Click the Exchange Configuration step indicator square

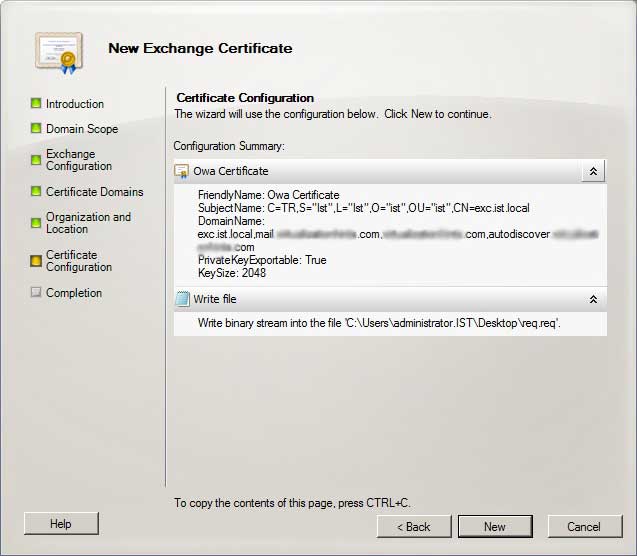pos(36,160)
